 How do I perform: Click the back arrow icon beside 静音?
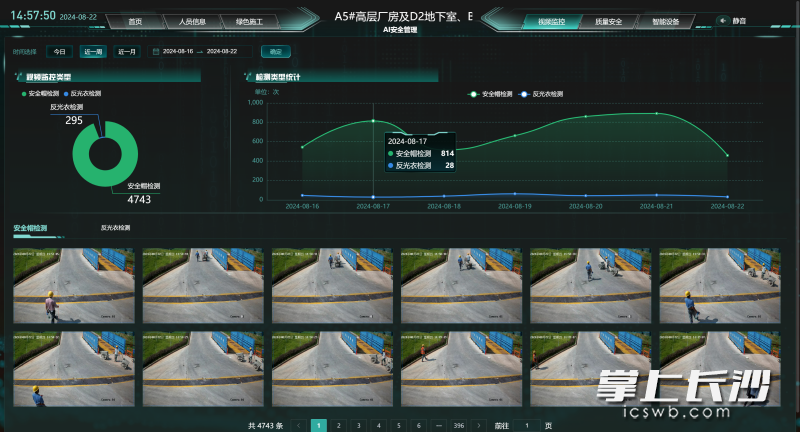(x=723, y=20)
